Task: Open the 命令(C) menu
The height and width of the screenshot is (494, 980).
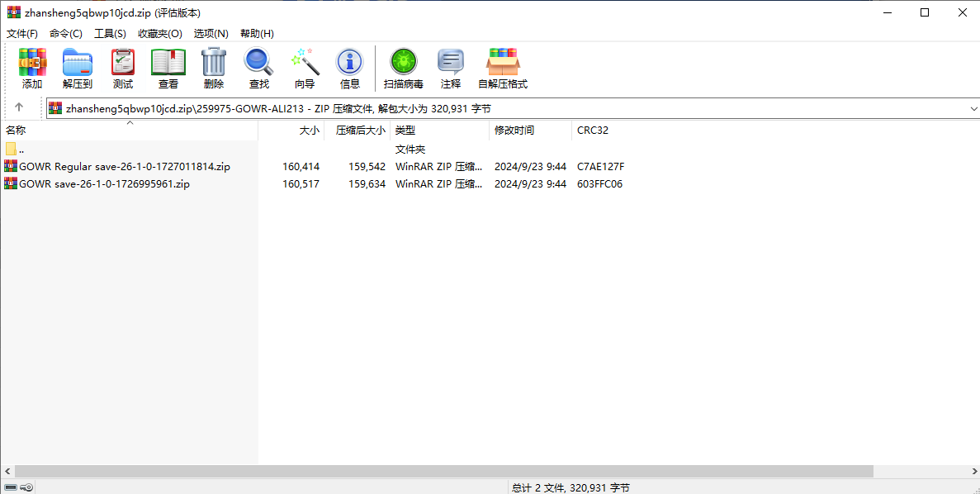Action: [x=65, y=33]
